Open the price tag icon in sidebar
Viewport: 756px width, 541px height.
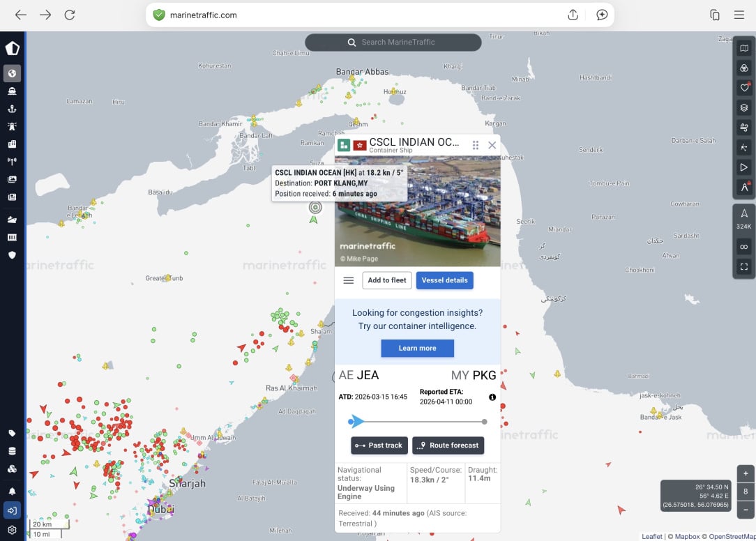tap(12, 433)
